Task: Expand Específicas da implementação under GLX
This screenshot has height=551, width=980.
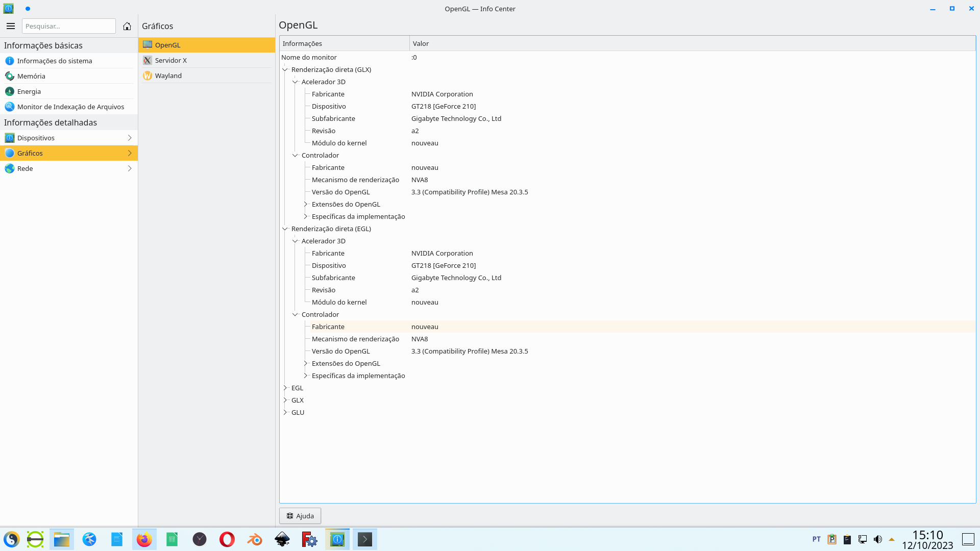Action: [305, 216]
